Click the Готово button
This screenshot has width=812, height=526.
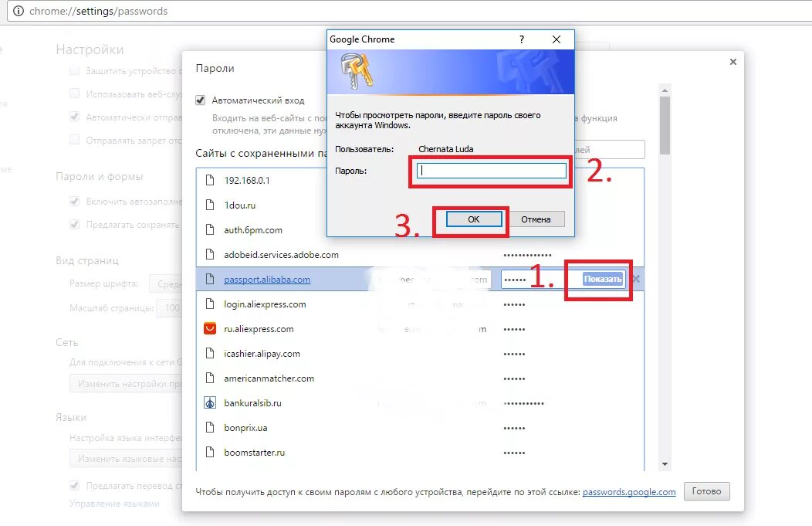(x=706, y=491)
